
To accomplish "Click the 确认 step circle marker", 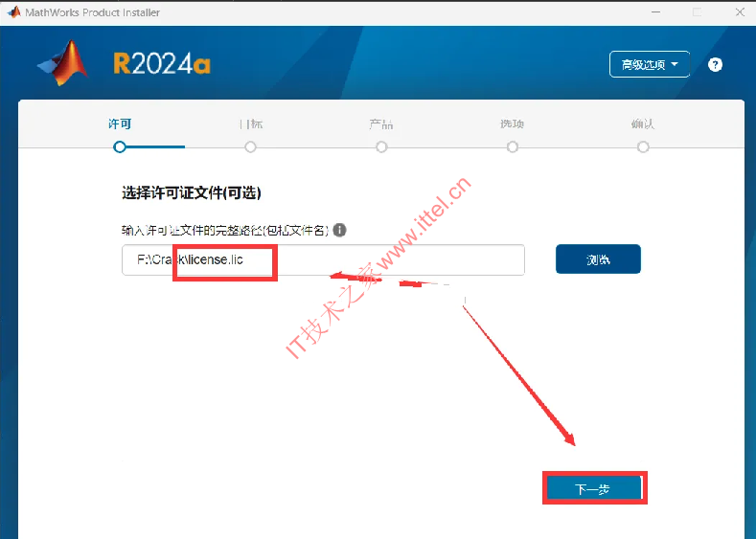I will [643, 146].
